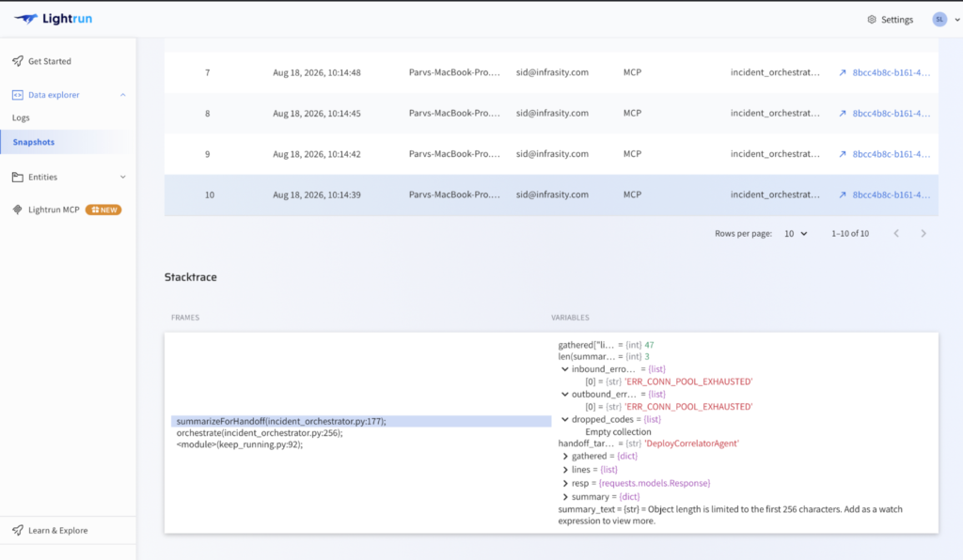The height and width of the screenshot is (560, 963).
Task: Click the FRAMES column header
Action: click(x=185, y=318)
